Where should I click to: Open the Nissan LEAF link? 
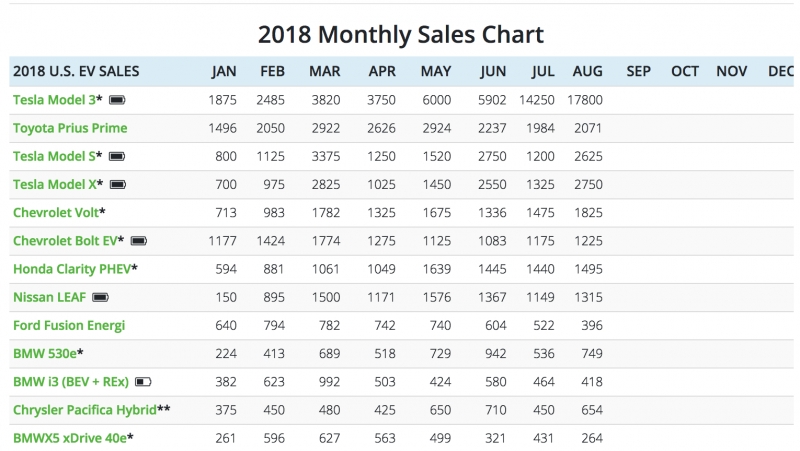click(x=49, y=297)
